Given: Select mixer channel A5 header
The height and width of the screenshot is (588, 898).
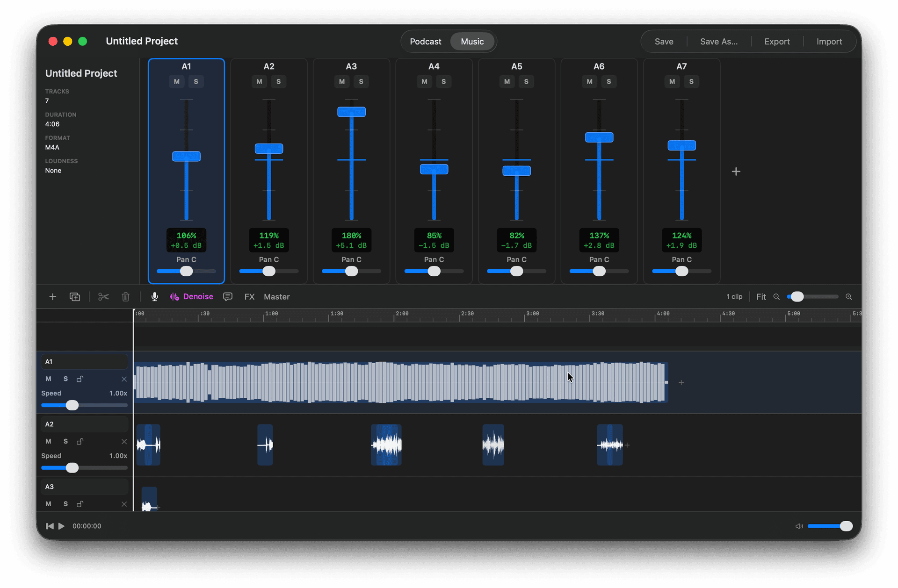Looking at the screenshot, I should (x=516, y=66).
